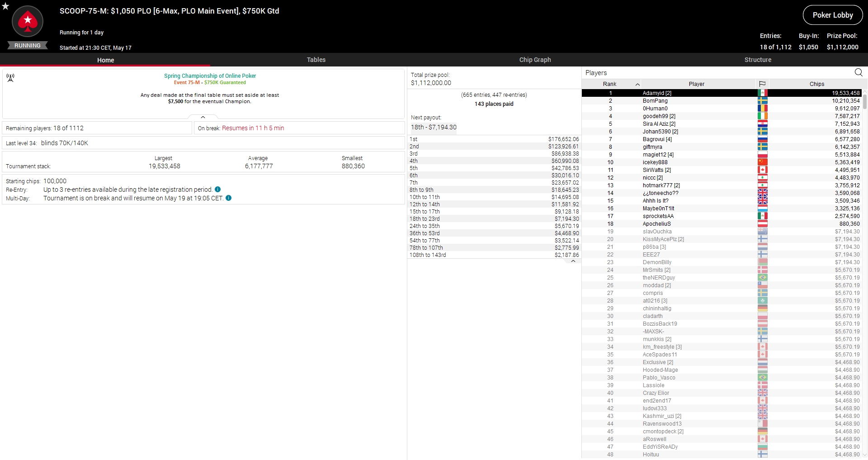
Task: Select player BomPang in list
Action: 722,101
